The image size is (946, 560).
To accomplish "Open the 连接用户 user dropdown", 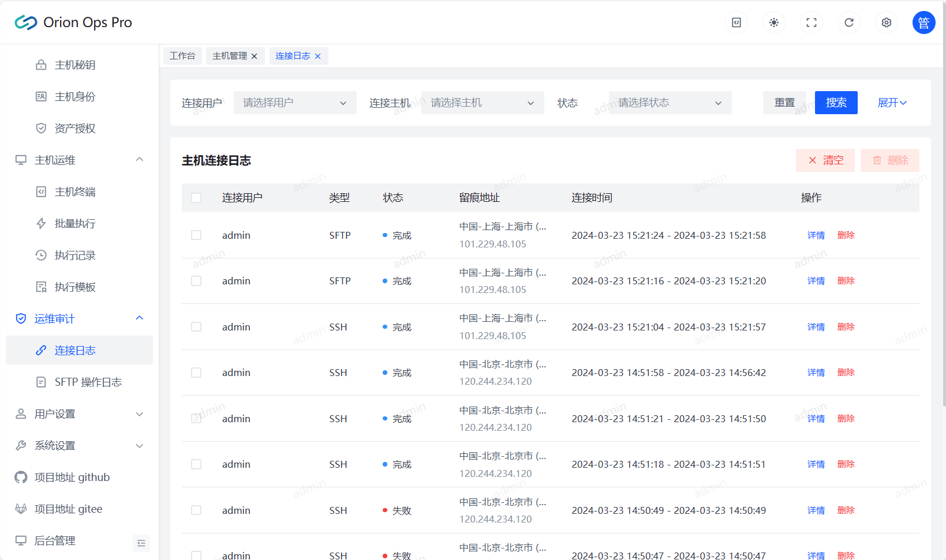I will click(x=294, y=103).
